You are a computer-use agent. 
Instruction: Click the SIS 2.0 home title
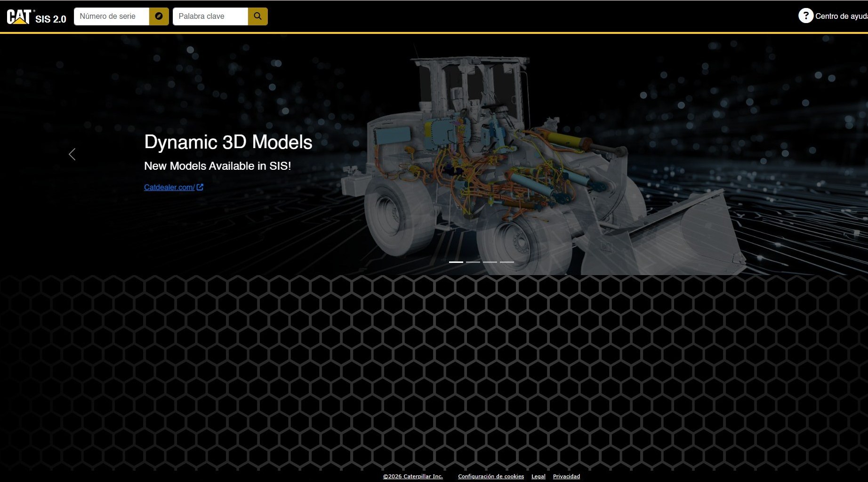51,19
